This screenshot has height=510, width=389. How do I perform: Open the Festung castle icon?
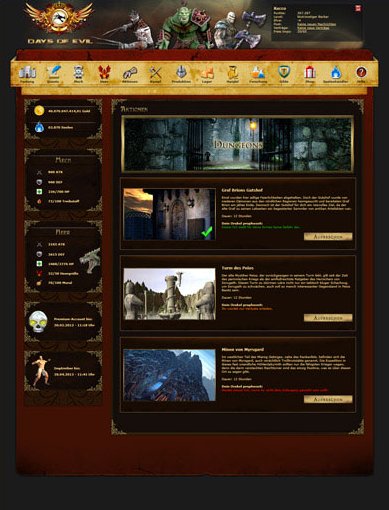27,73
